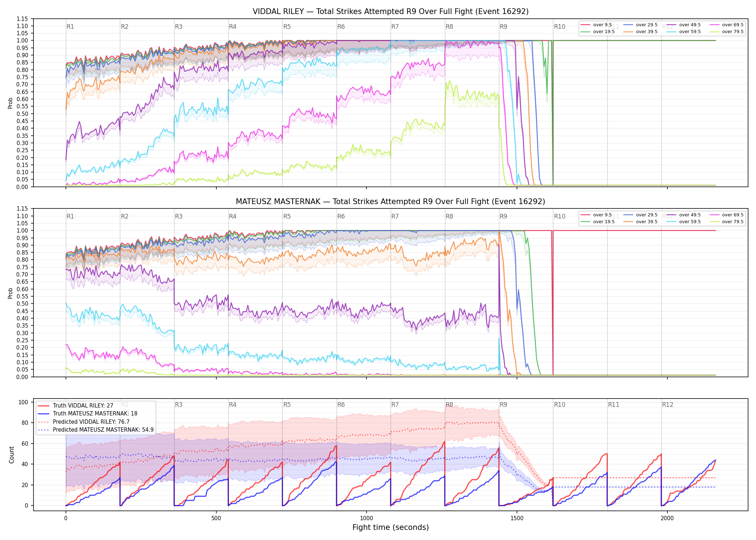The image size is (756, 540).
Task: Click the R7 round label in Riley chart
Action: [x=395, y=27]
